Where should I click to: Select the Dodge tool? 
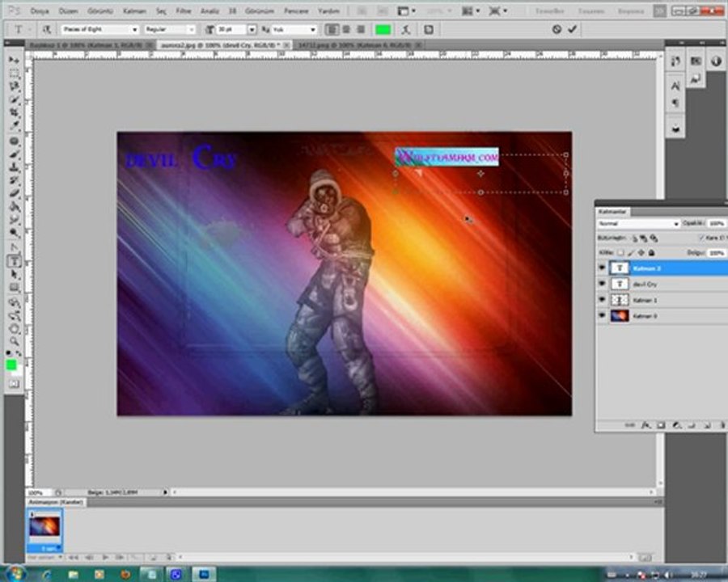pyautogui.click(x=14, y=232)
